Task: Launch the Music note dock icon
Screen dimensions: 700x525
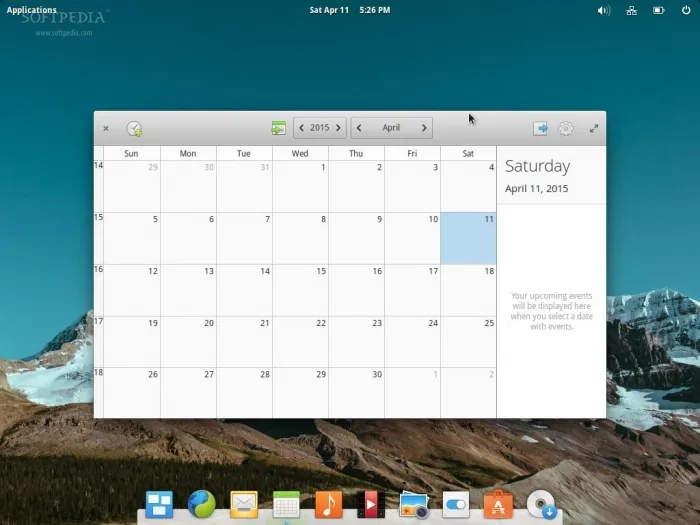Action: click(x=329, y=504)
